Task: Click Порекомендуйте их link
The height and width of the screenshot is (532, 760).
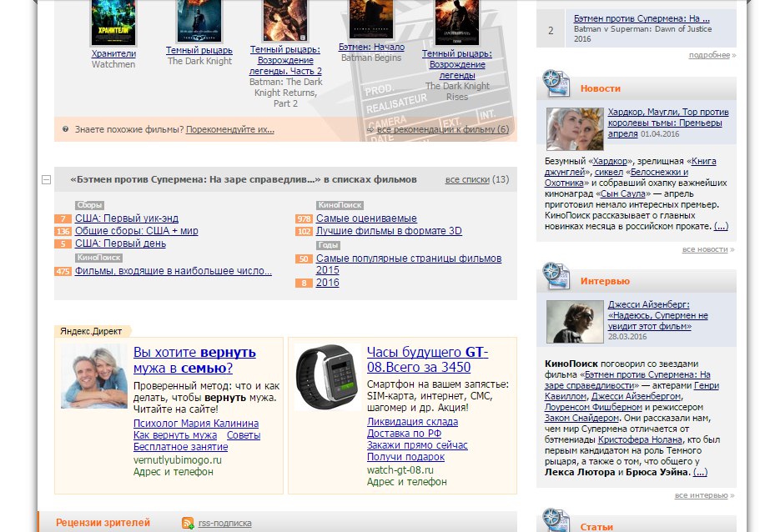Action: [x=230, y=129]
